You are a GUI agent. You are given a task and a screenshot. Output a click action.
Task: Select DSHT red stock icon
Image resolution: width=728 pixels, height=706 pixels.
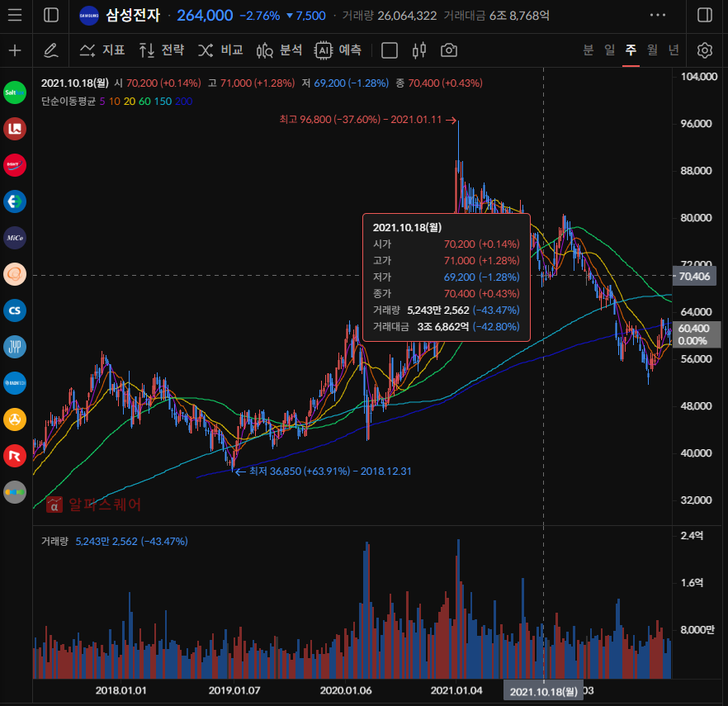click(15, 165)
